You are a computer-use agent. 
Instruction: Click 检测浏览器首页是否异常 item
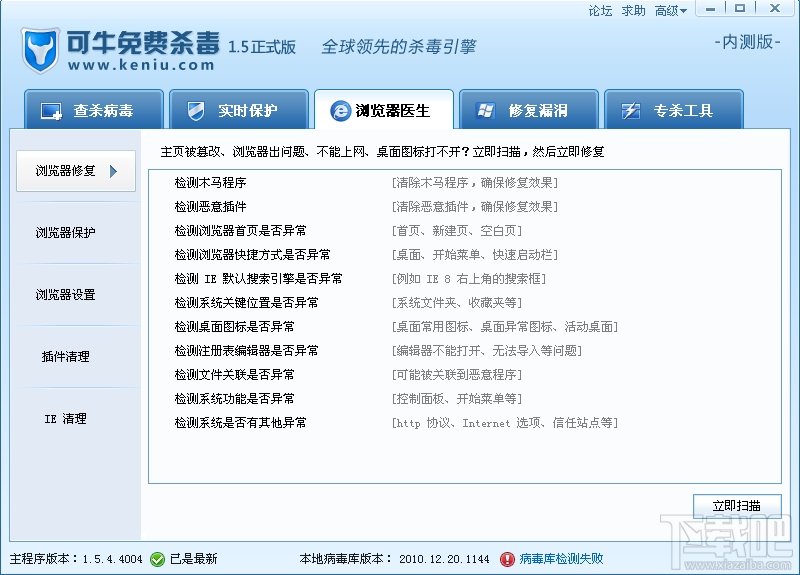coord(240,231)
